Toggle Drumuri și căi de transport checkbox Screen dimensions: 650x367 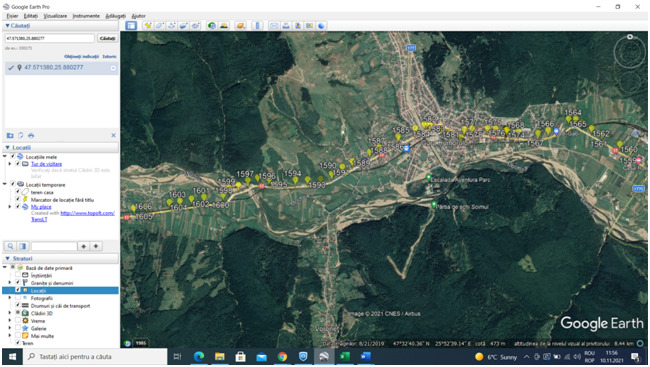[x=18, y=305]
